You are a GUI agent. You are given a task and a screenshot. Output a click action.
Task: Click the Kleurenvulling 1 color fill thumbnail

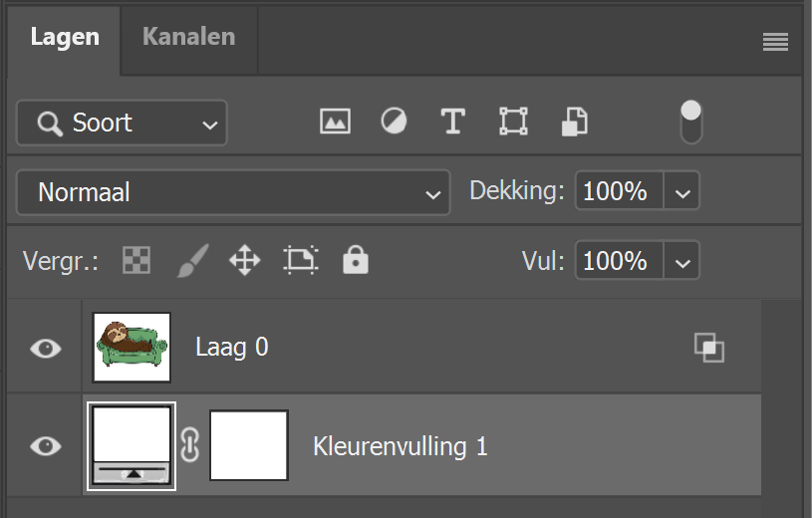[132, 445]
